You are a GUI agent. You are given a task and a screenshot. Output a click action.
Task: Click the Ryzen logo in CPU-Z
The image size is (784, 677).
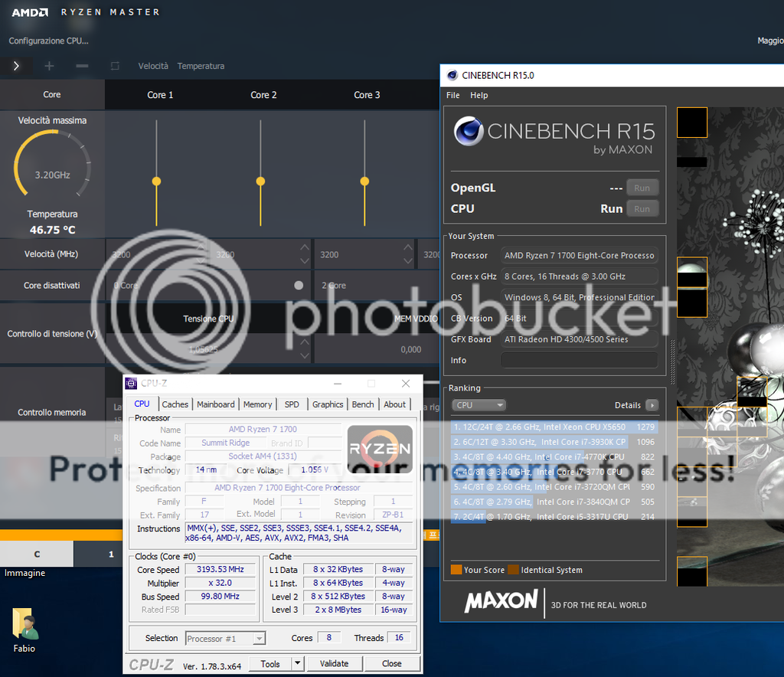point(380,449)
